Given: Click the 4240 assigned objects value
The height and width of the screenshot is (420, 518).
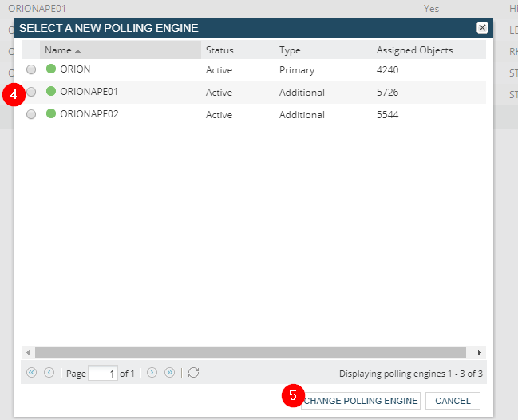Looking at the screenshot, I should [388, 70].
